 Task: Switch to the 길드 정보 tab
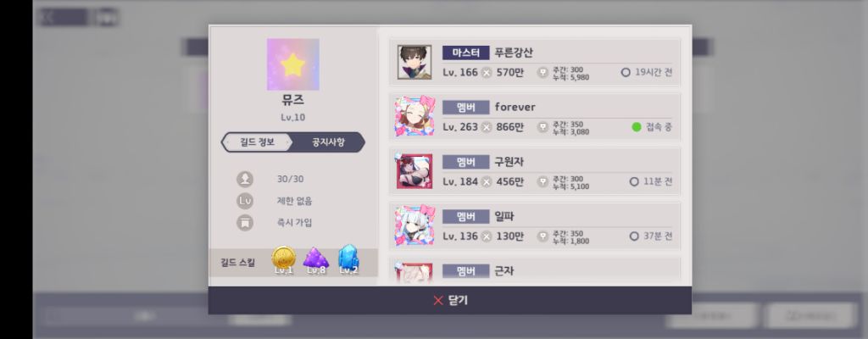click(x=256, y=142)
